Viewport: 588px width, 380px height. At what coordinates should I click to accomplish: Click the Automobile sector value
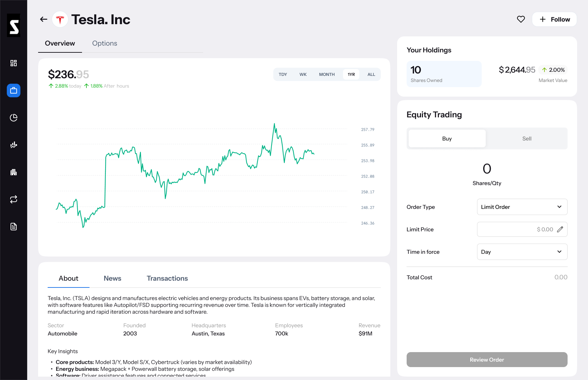[63, 334]
